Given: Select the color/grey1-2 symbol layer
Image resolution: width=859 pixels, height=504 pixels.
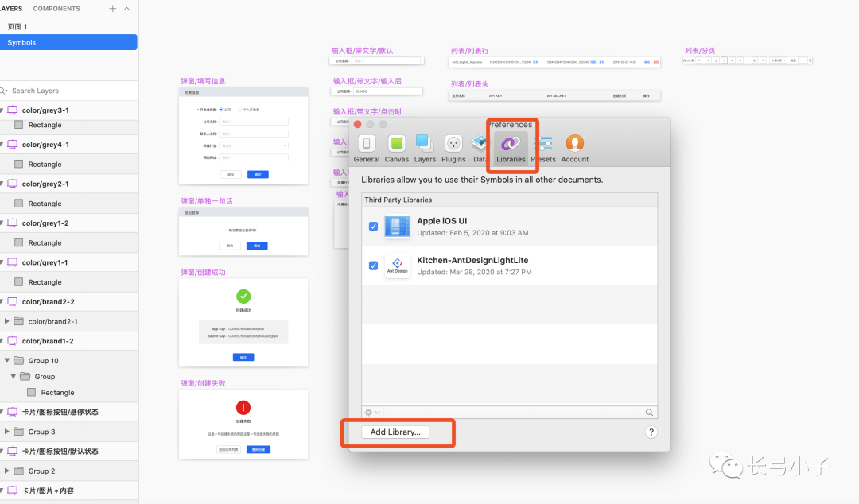Looking at the screenshot, I should 68,223.
